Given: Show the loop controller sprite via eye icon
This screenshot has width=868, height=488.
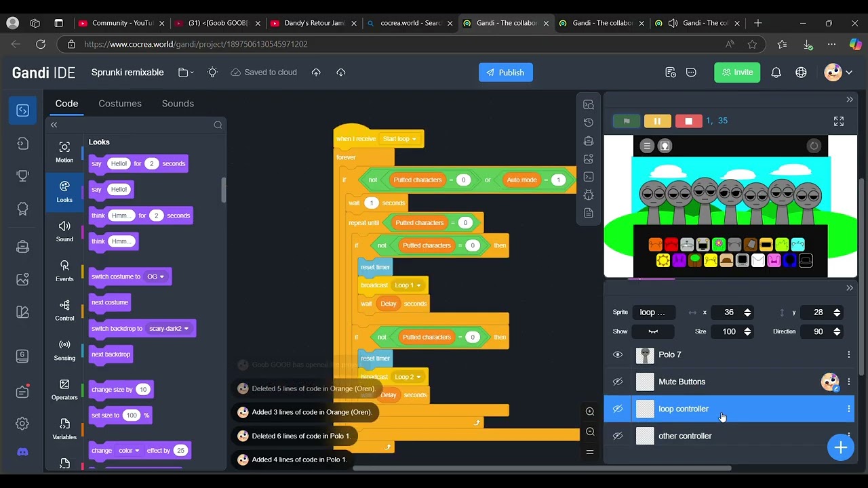Looking at the screenshot, I should click(618, 409).
